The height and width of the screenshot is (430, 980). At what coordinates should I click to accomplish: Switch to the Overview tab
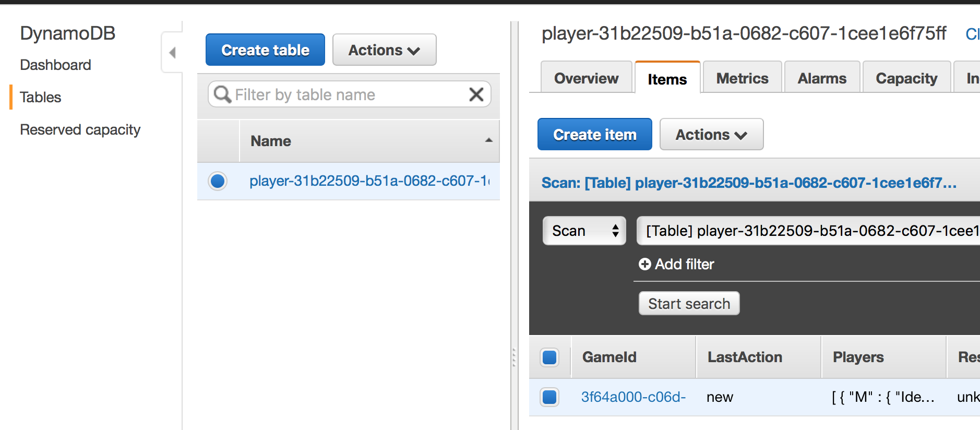click(587, 78)
